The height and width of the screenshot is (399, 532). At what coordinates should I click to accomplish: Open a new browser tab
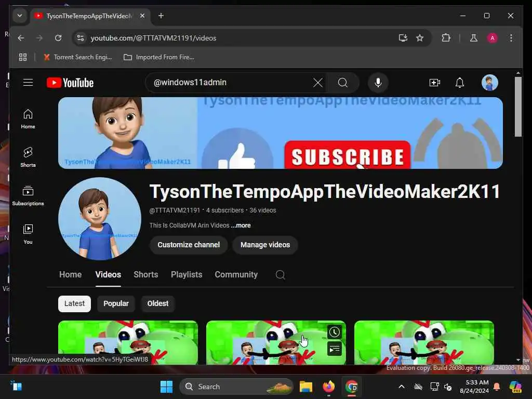[161, 16]
